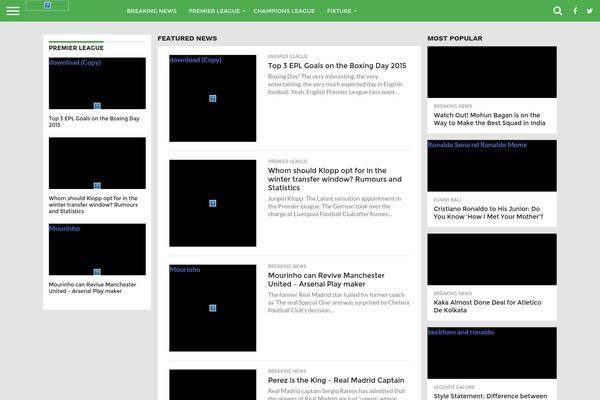The image size is (600, 400).
Task: Open popular thumbnail for Mohun Bagan story
Action: pyautogui.click(x=492, y=72)
